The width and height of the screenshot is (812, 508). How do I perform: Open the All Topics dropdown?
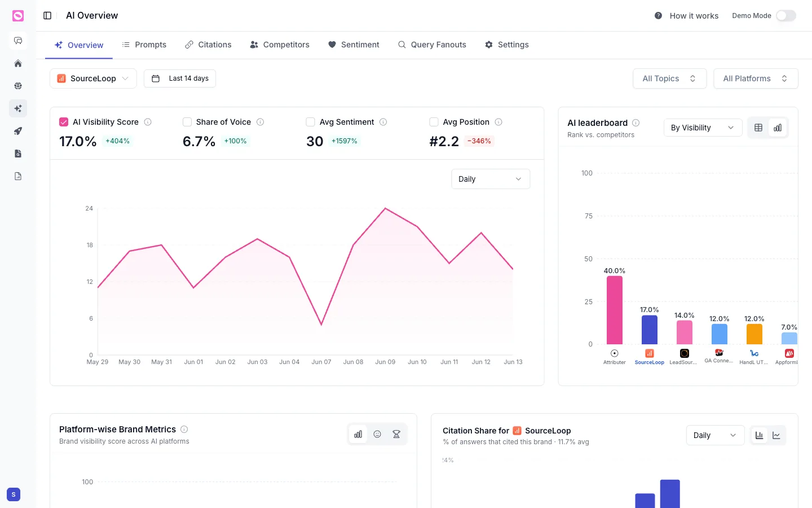click(669, 78)
